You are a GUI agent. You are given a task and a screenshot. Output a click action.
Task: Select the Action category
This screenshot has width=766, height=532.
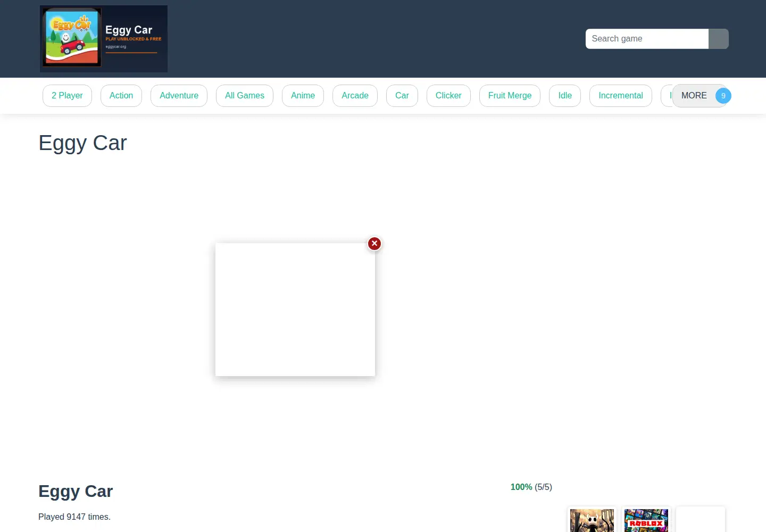pyautogui.click(x=121, y=96)
